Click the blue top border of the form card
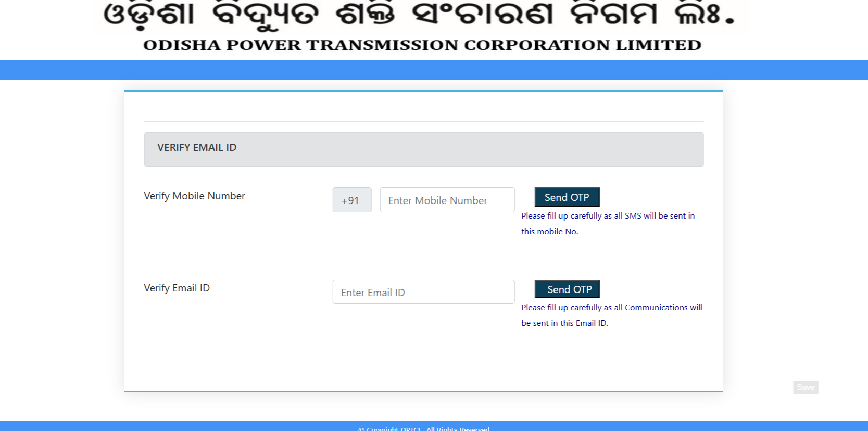The image size is (868, 431). point(423,91)
